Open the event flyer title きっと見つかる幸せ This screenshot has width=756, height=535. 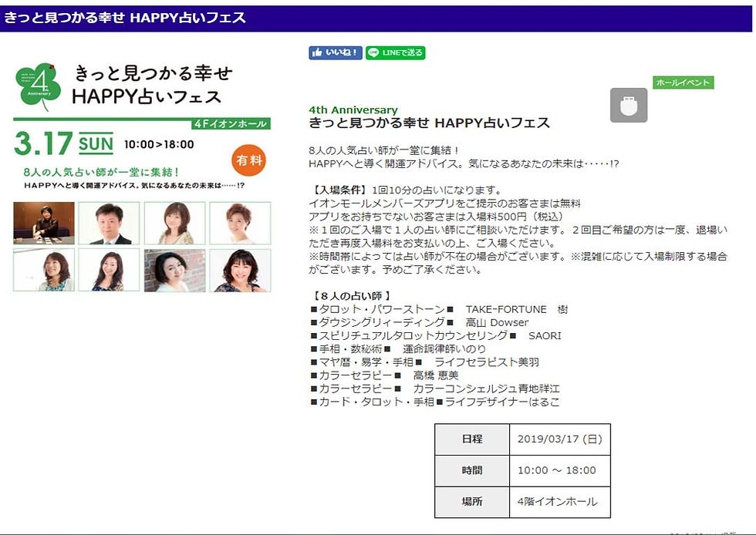tap(154, 74)
